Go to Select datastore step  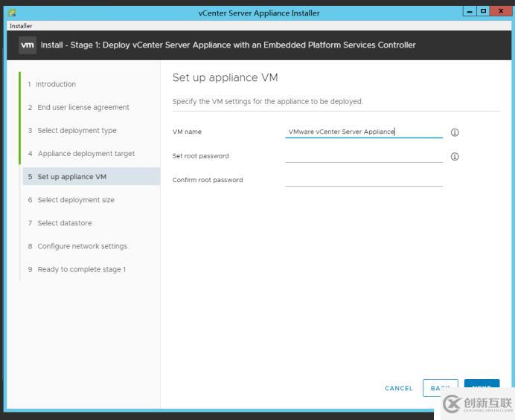[x=60, y=223]
